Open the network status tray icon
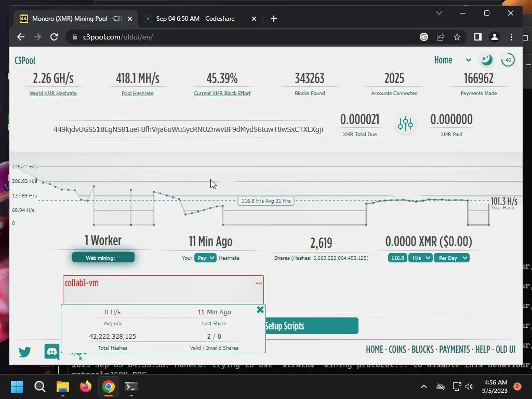Image resolution: width=532 pixels, height=399 pixels. pos(457,387)
